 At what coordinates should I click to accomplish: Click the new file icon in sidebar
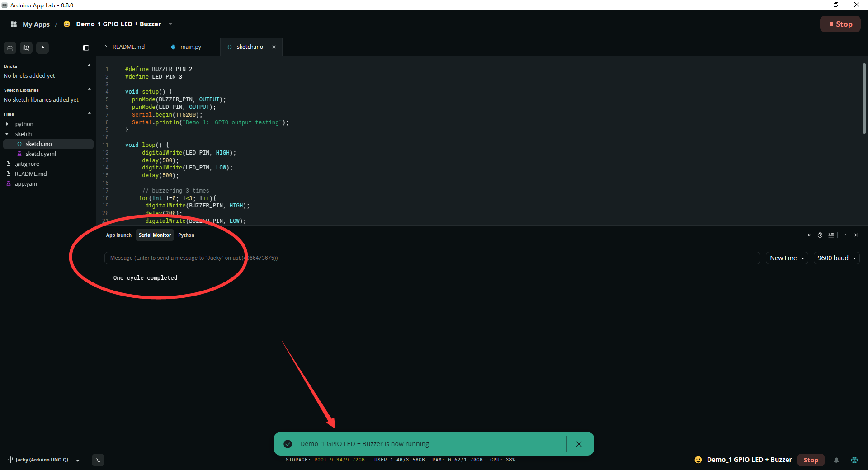42,48
